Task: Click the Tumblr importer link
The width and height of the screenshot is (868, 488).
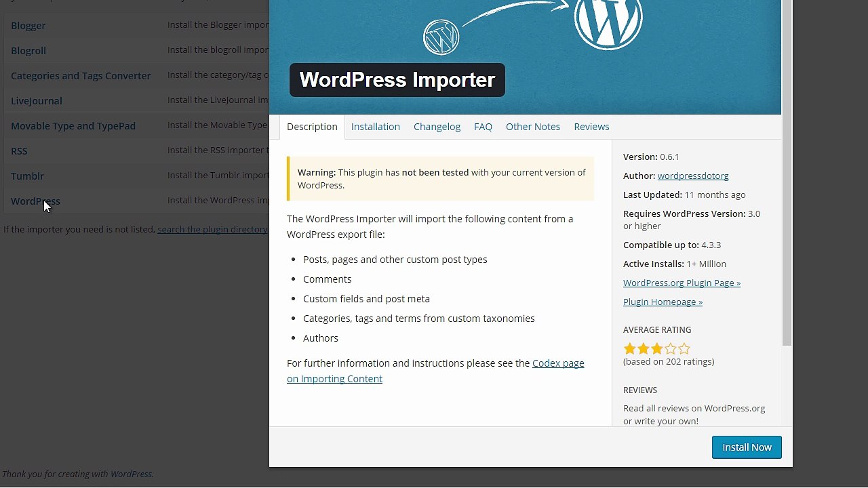Action: coord(27,176)
